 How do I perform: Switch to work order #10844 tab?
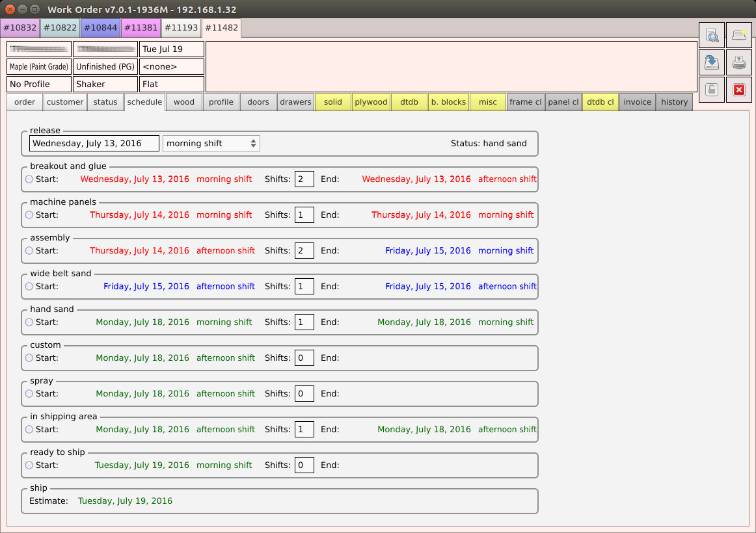point(100,28)
